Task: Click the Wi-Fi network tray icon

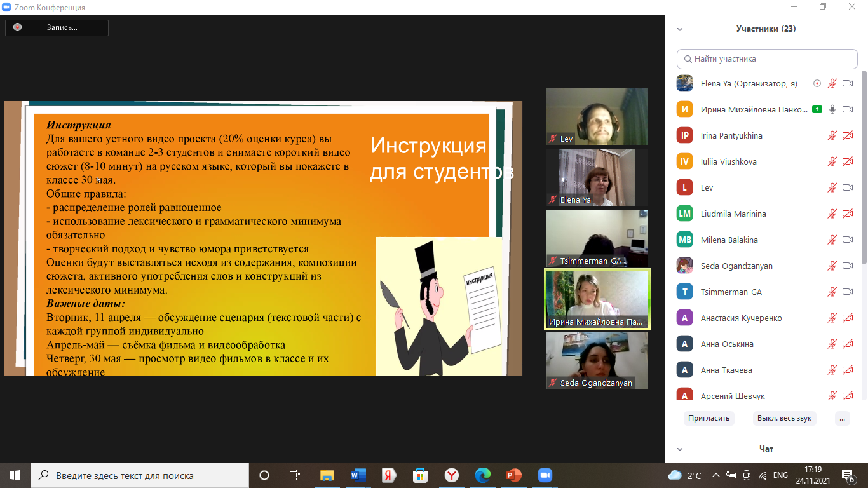Action: 761,475
